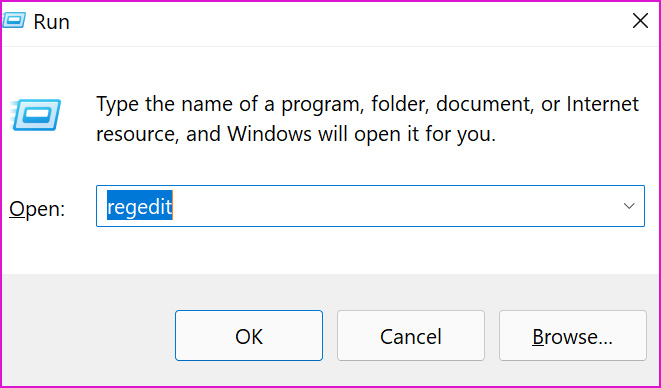The width and height of the screenshot is (661, 388).
Task: Click the Open: label
Action: (x=37, y=208)
